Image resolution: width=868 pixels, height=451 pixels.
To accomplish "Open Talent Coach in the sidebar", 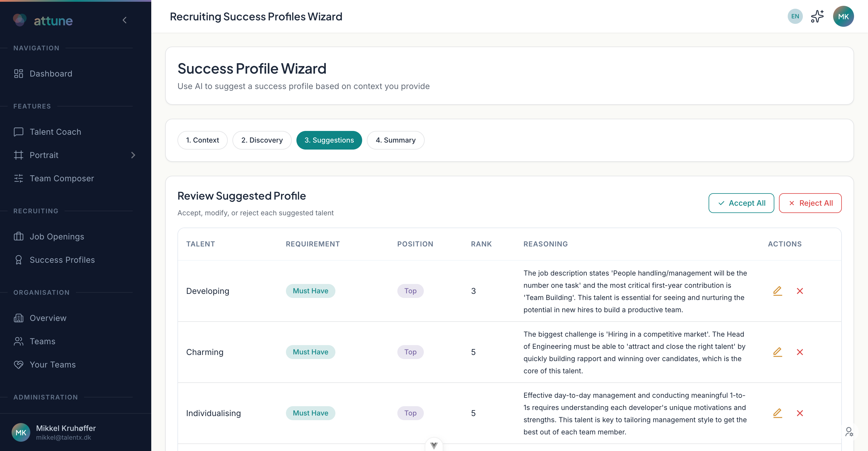I will (55, 132).
